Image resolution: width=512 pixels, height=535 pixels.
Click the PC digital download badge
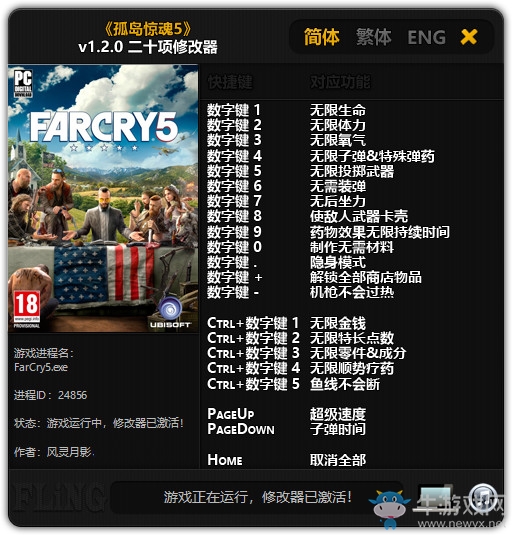pos(23,84)
